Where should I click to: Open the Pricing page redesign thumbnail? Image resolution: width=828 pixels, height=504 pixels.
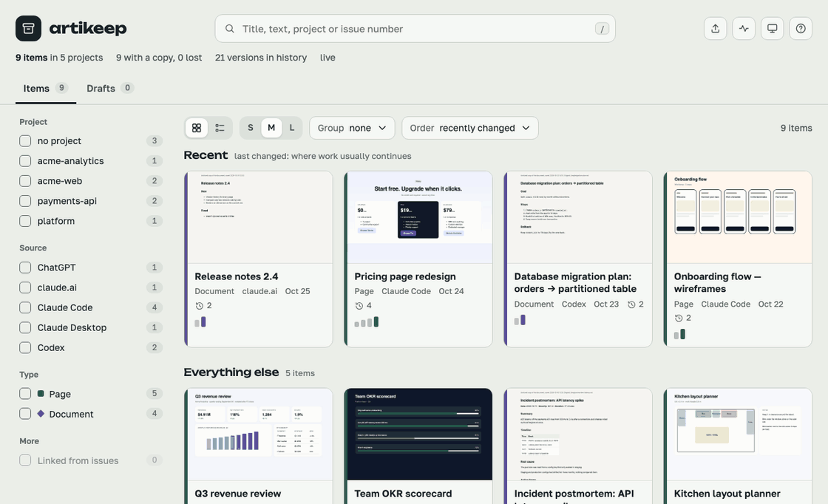click(x=420, y=217)
